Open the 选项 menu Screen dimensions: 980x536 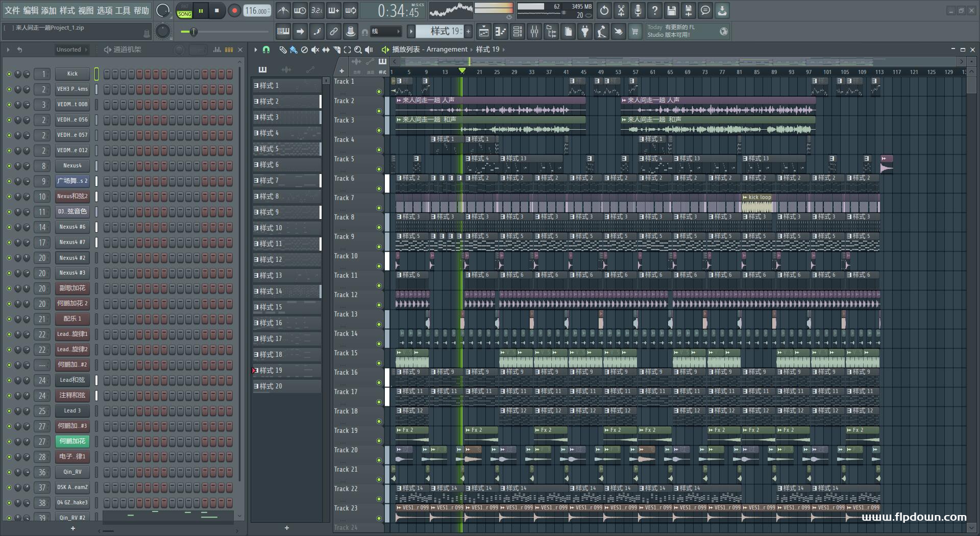pyautogui.click(x=105, y=10)
